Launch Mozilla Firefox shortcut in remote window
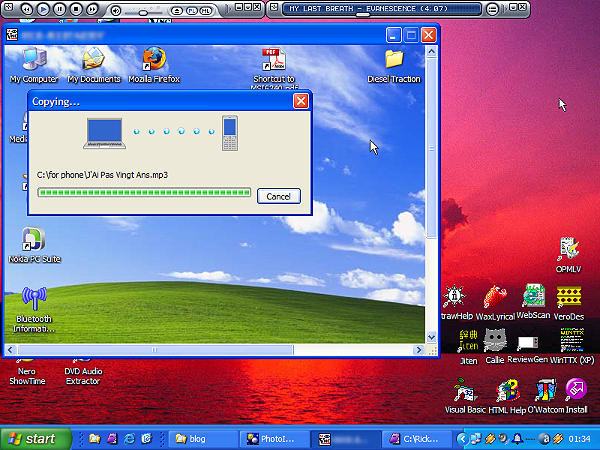Screen dimensions: 600x450 click(x=154, y=65)
